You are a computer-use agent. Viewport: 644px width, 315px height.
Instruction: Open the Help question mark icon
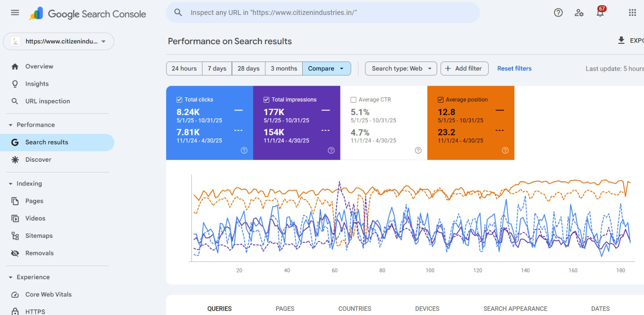558,12
